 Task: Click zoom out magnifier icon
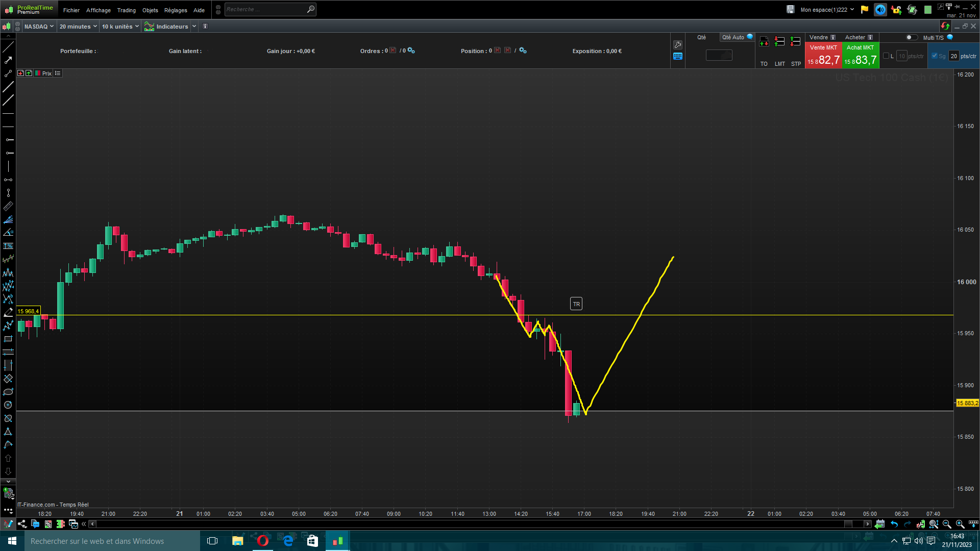tap(947, 524)
